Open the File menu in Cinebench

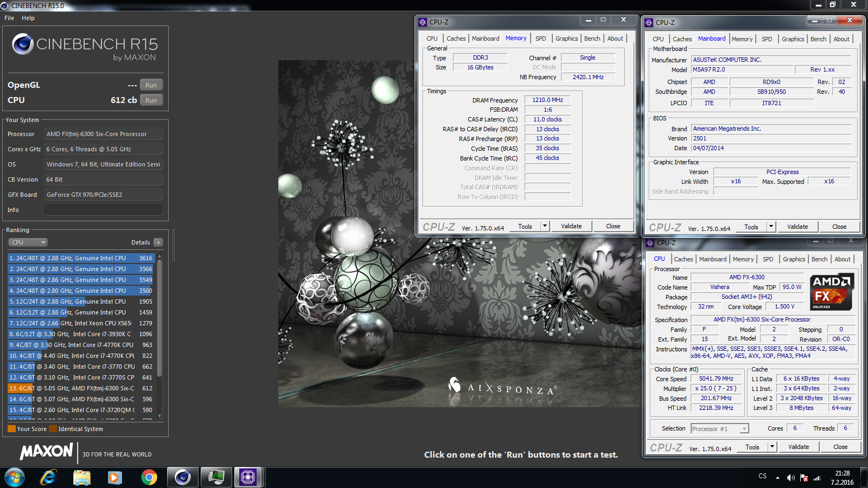coord(9,18)
